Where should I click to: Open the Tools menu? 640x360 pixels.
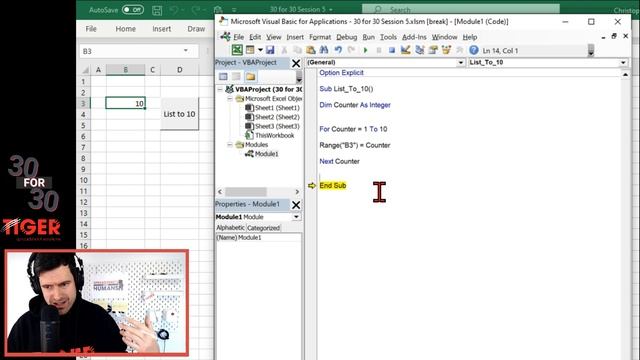388,37
